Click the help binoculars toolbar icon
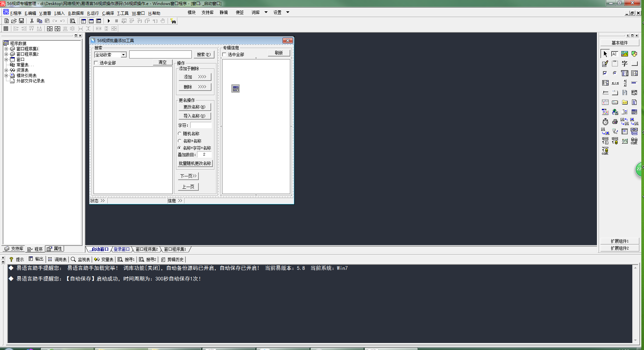The image size is (644, 350). [173, 21]
